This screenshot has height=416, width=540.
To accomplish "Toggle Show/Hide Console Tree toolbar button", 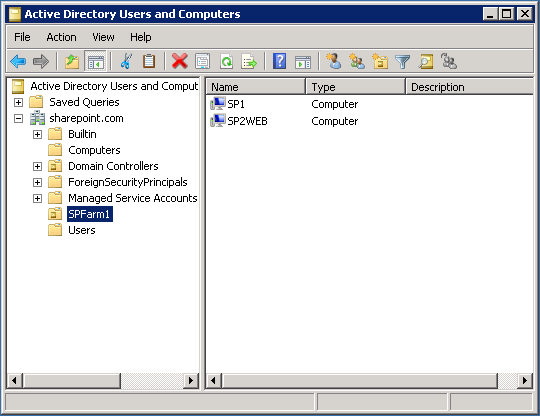I will (96, 62).
